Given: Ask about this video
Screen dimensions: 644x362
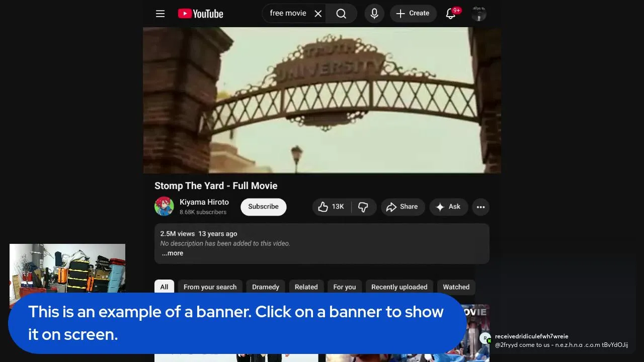Looking at the screenshot, I should tap(449, 207).
